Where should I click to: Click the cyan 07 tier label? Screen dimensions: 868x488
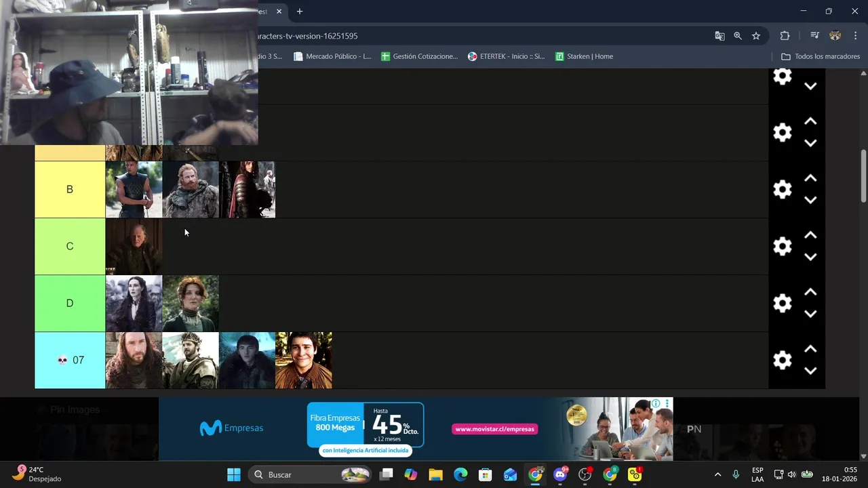(70, 360)
